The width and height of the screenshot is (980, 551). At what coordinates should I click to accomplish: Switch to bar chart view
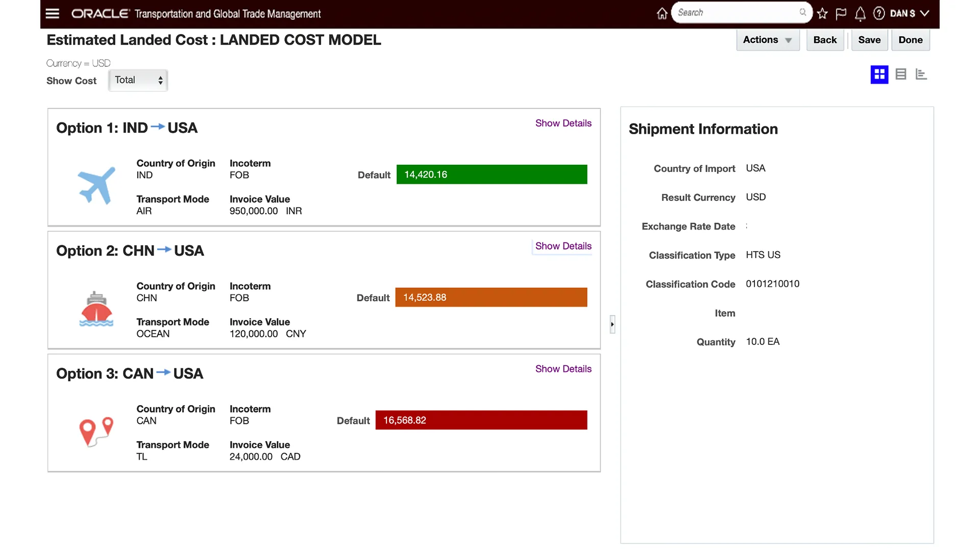click(921, 74)
